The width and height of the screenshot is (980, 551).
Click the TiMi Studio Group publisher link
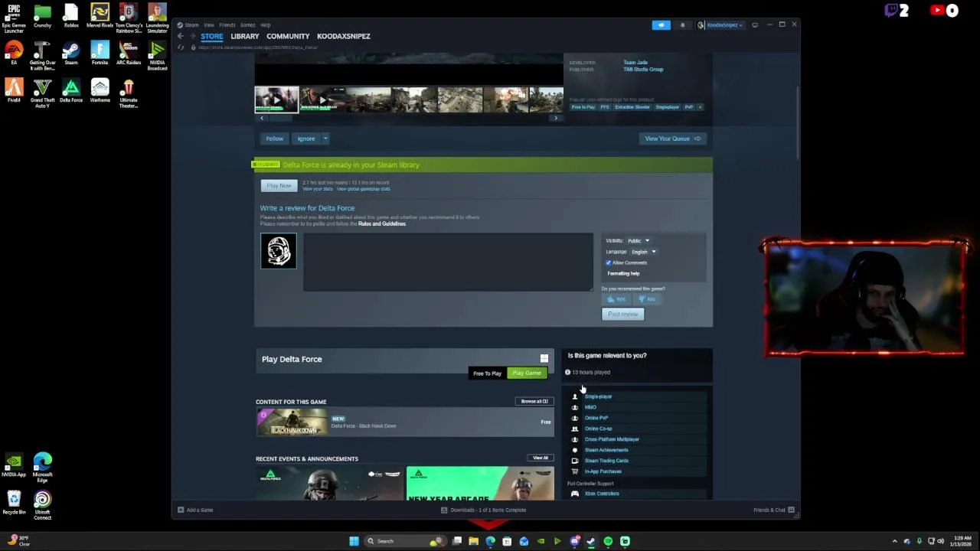[643, 70]
